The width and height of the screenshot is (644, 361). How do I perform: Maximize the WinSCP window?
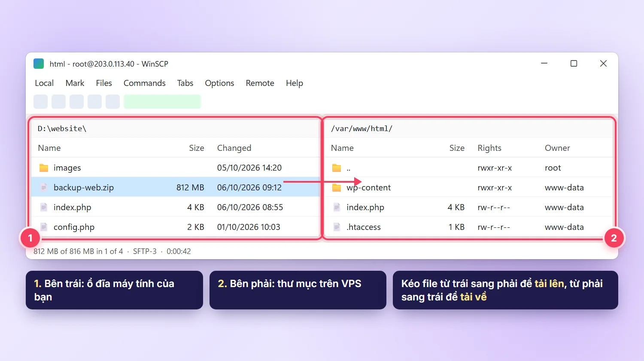(574, 64)
